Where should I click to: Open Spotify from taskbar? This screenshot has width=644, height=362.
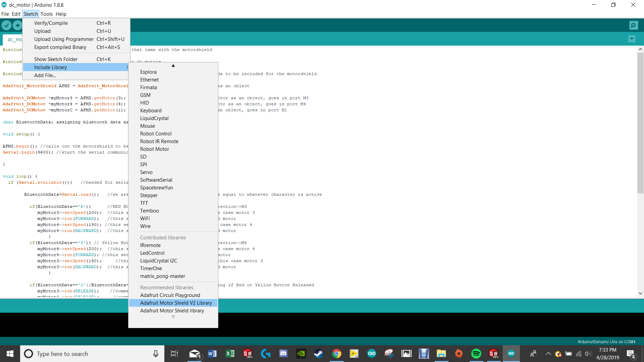tap(476, 353)
